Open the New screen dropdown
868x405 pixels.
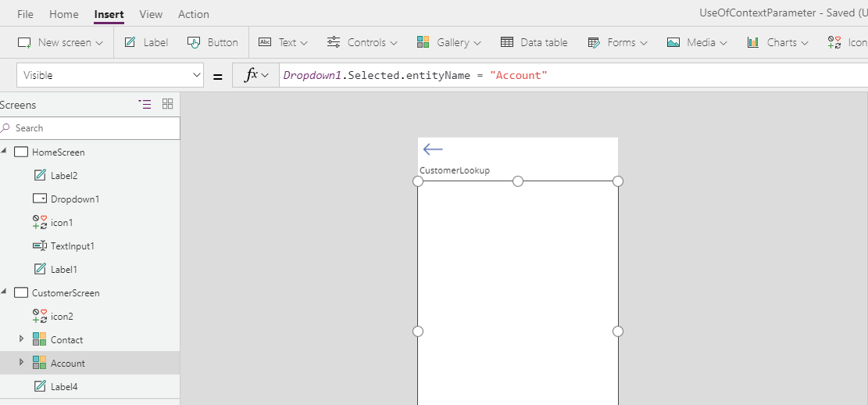tap(61, 42)
